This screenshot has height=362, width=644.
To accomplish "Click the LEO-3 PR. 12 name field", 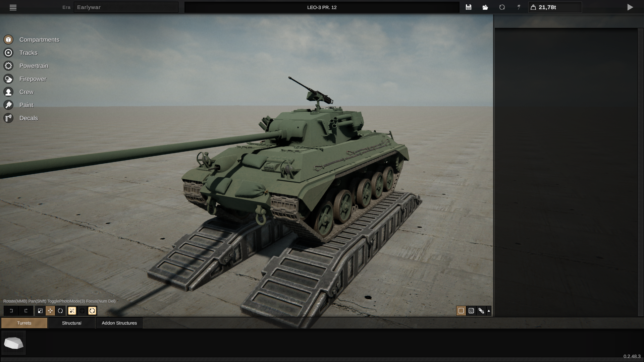I will 322,7.
